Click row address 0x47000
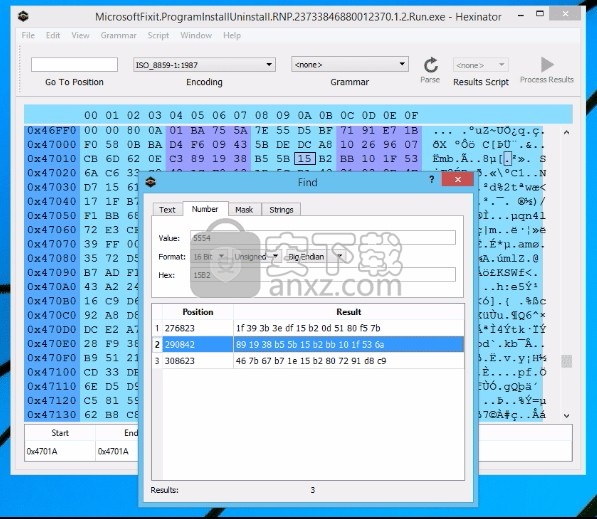The image size is (597, 519). 52,144
